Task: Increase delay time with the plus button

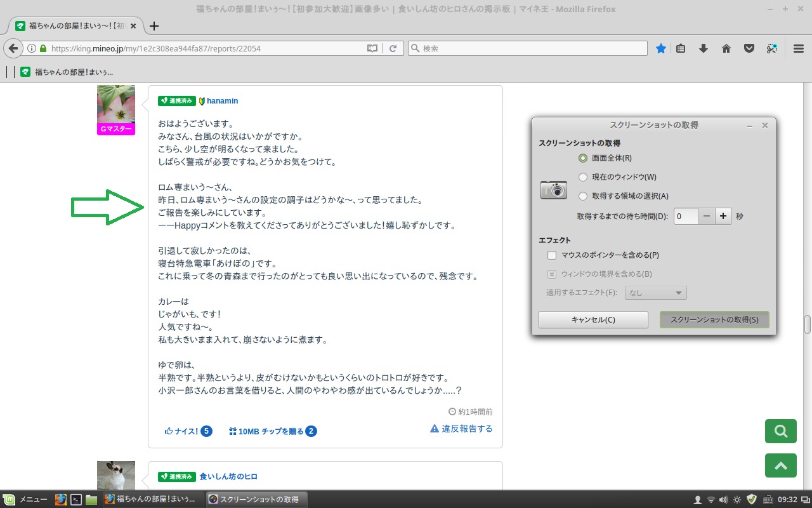Action: (724, 216)
